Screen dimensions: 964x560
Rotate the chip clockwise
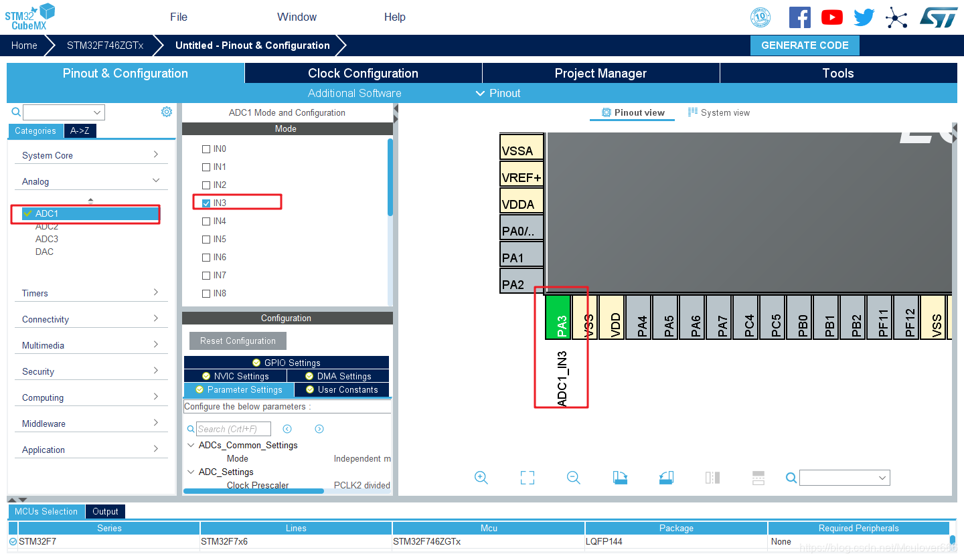pos(620,478)
